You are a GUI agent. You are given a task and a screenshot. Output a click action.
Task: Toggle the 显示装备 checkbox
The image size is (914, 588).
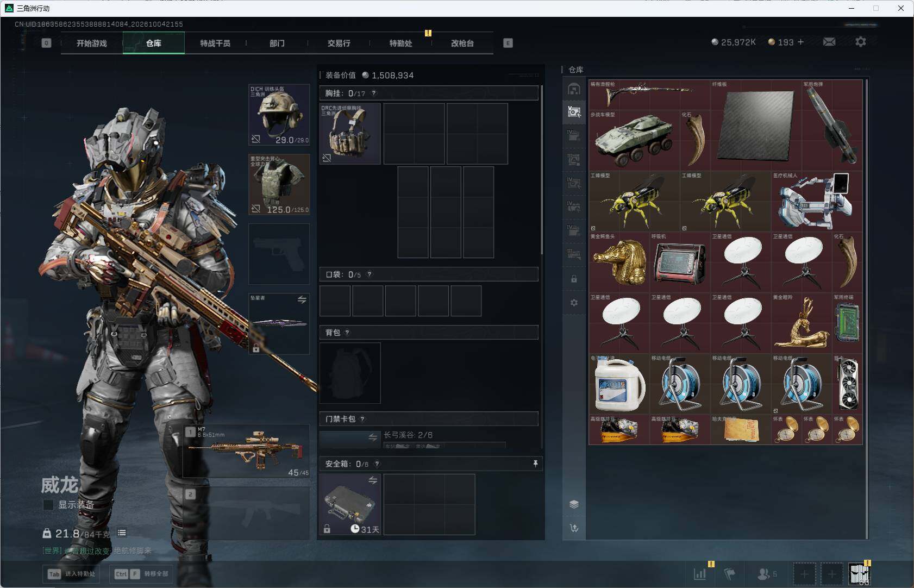tap(48, 505)
